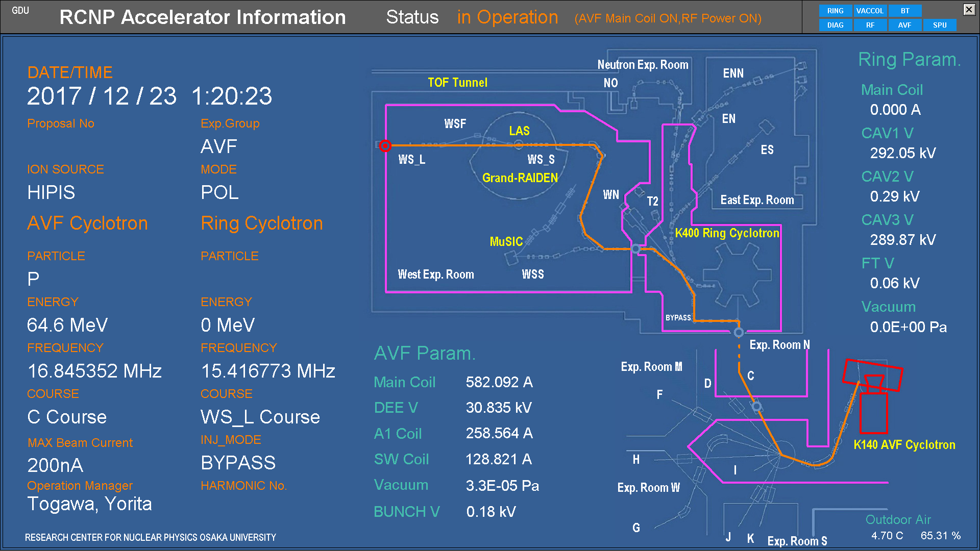Select the BT button
Screen dimensions: 980x551
click(x=904, y=11)
